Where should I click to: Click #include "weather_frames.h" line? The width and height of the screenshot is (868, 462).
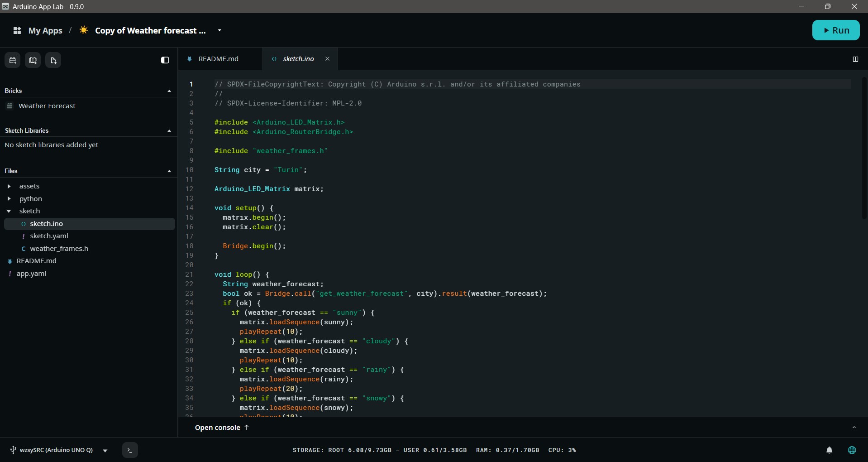click(271, 151)
